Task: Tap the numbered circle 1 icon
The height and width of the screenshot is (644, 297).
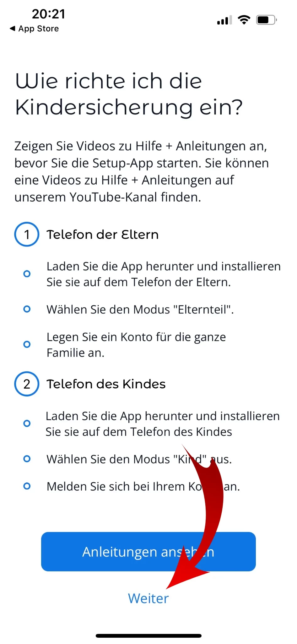Action: point(27,234)
